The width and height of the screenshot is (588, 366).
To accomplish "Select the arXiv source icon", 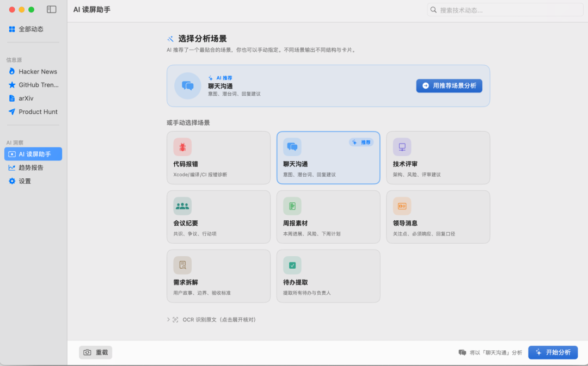I will point(12,98).
